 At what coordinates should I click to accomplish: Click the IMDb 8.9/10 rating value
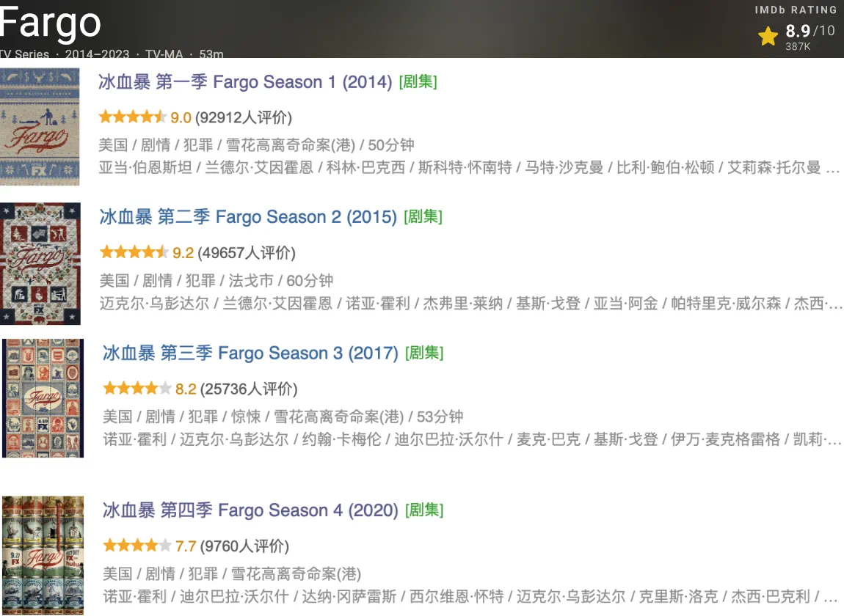[810, 31]
